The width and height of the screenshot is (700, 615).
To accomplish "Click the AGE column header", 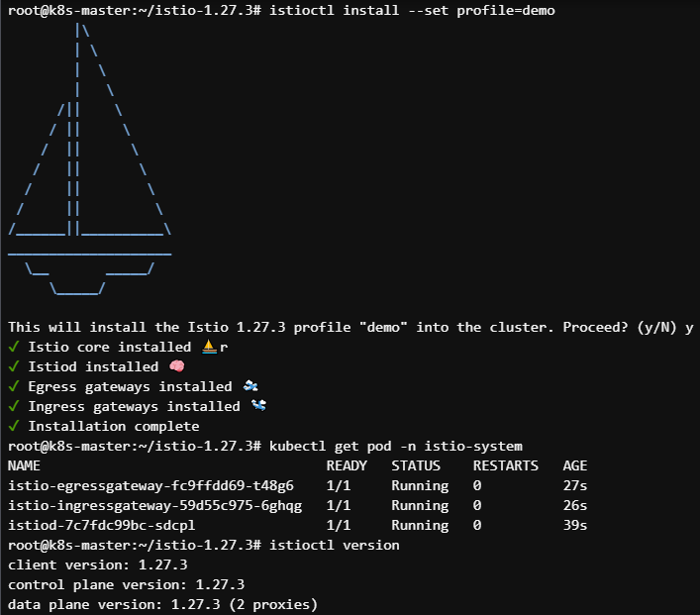I will coord(575,465).
